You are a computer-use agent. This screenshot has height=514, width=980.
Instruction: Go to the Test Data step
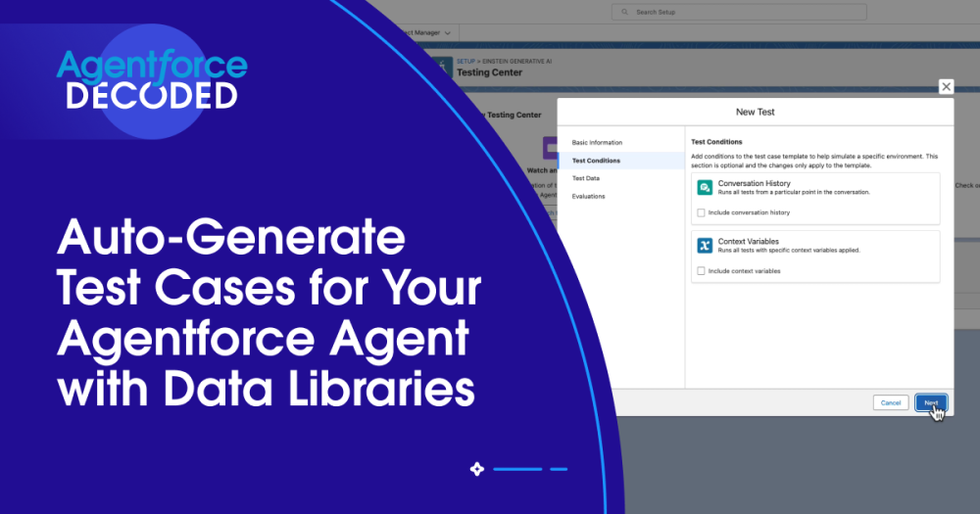click(586, 178)
